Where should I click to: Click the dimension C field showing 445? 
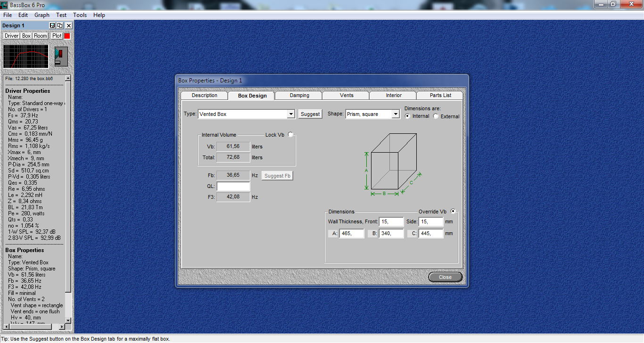pos(431,233)
